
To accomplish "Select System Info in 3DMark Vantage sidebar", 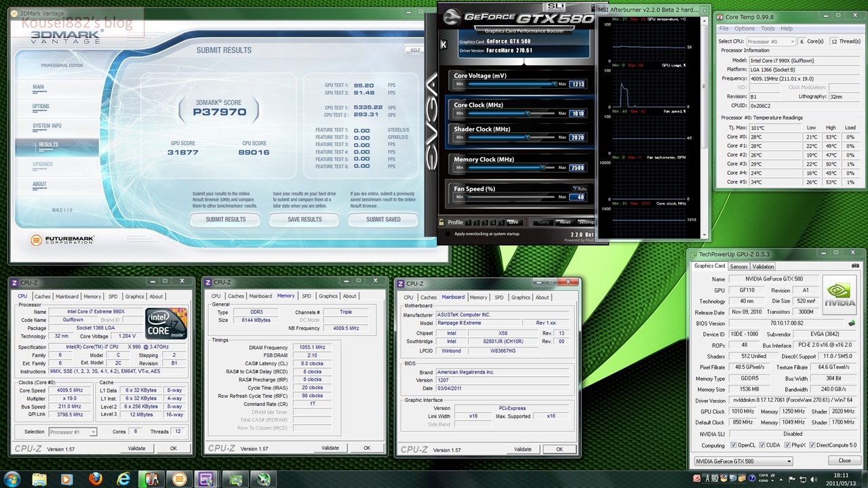I will pos(47,126).
